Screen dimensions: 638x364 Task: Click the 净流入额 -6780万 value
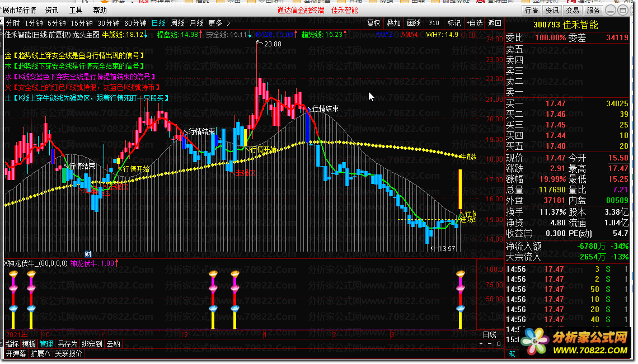591,246
